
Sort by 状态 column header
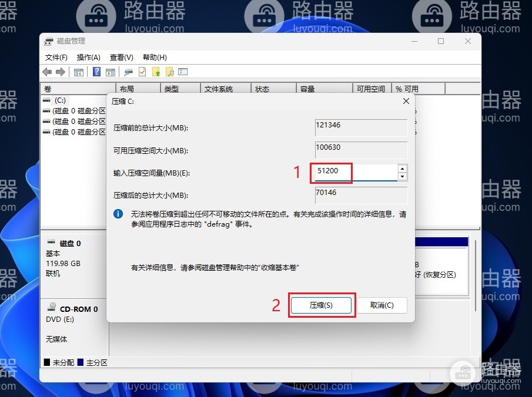tap(274, 89)
